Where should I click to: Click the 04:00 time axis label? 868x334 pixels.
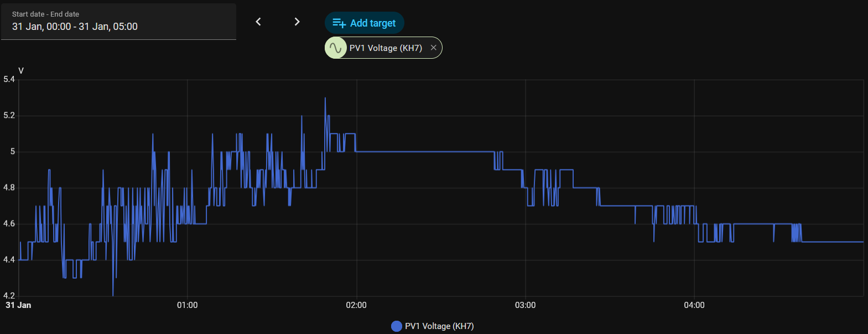(x=694, y=305)
